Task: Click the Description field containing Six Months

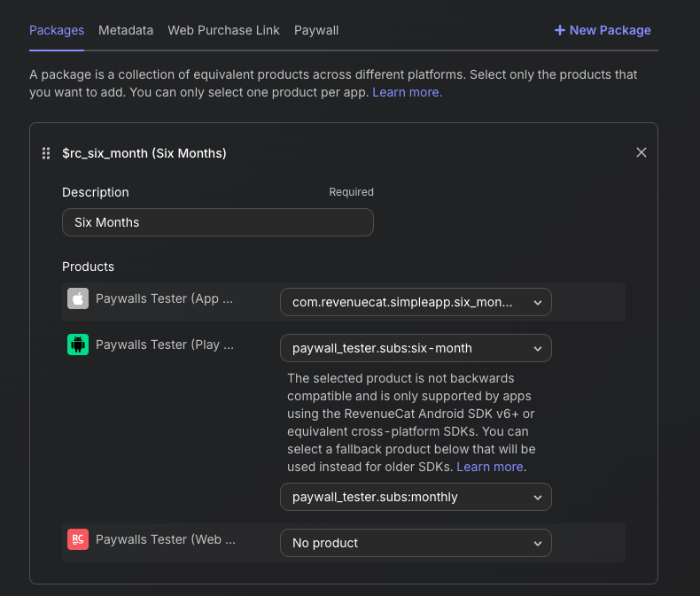Action: 217,222
